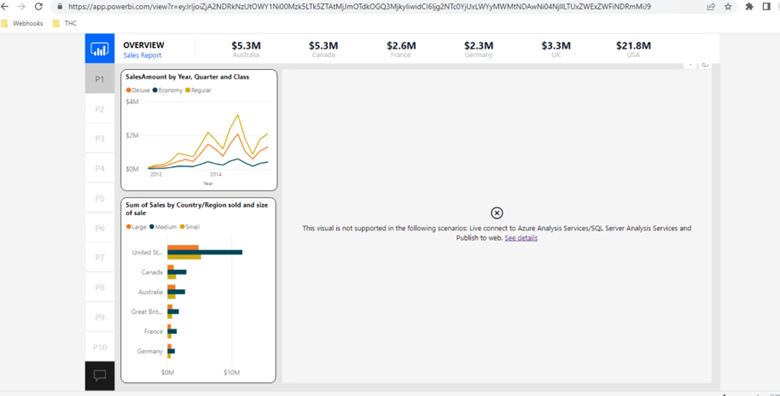Open browser extensions puzzle icon

749,6
